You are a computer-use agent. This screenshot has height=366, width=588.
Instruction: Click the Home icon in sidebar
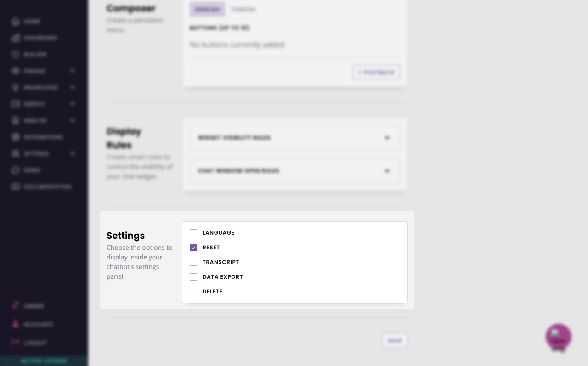click(16, 22)
